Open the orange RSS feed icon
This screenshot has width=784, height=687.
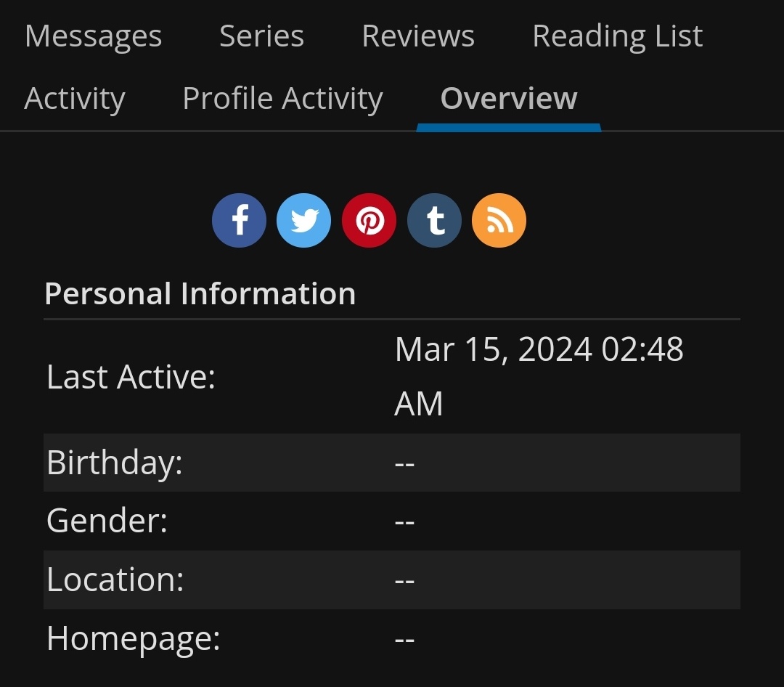coord(499,220)
